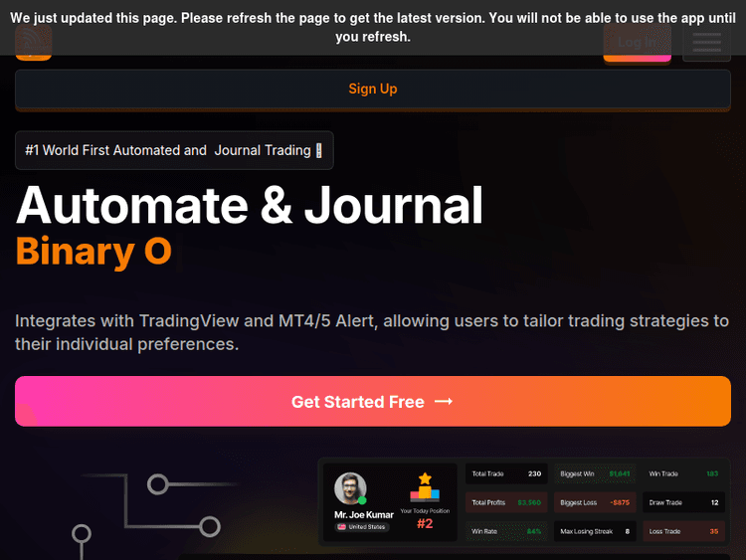
Task: Select the Max Losing Streak card
Action: (595, 531)
